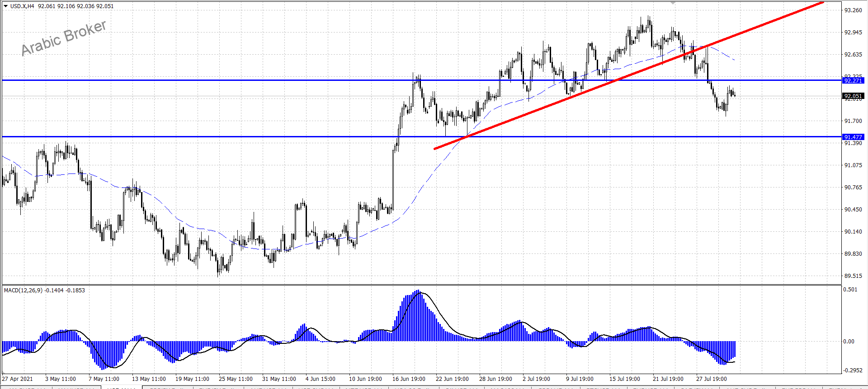This screenshot has width=868, height=389.
Task: Click the 27 Jul 19:00 time label
Action: pos(712,379)
